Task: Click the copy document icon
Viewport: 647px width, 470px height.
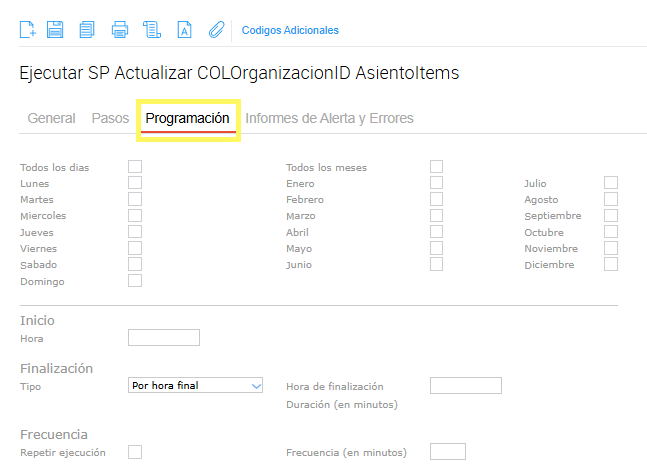Action: coord(87,30)
